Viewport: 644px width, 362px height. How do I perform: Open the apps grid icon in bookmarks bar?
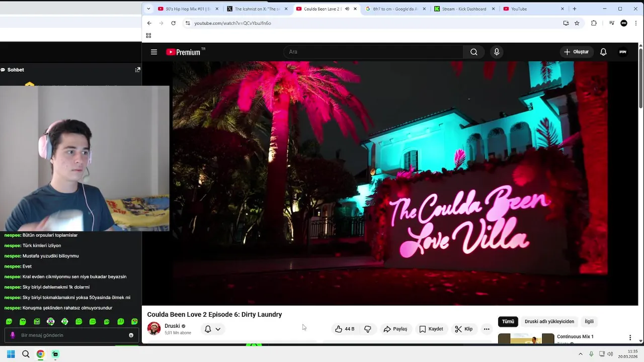pos(148,35)
